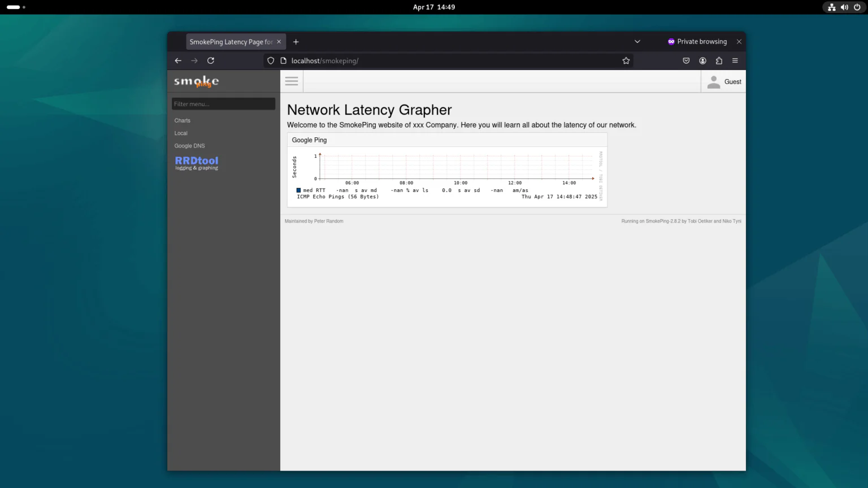The image size is (868, 488).
Task: Close the SmokePing Latency Page tab
Action: tap(279, 42)
